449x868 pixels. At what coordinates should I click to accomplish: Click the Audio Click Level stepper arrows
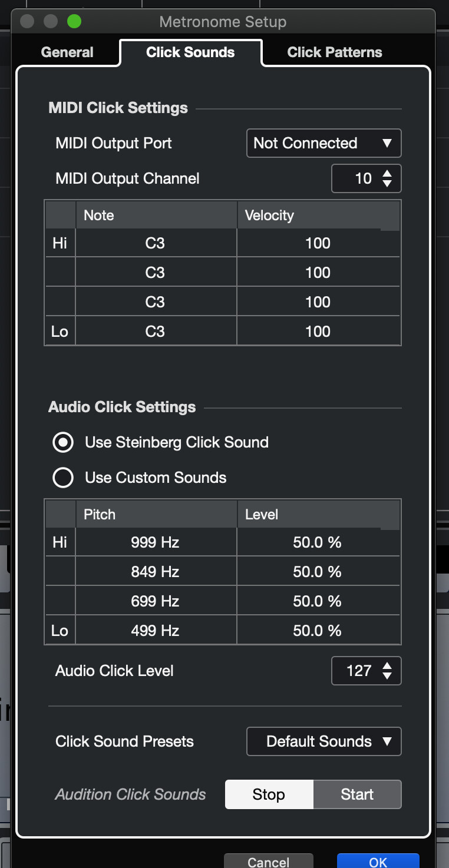point(387,671)
